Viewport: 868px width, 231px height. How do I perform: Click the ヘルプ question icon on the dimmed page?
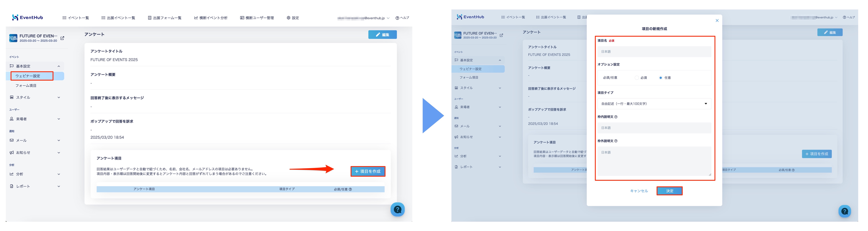(844, 18)
